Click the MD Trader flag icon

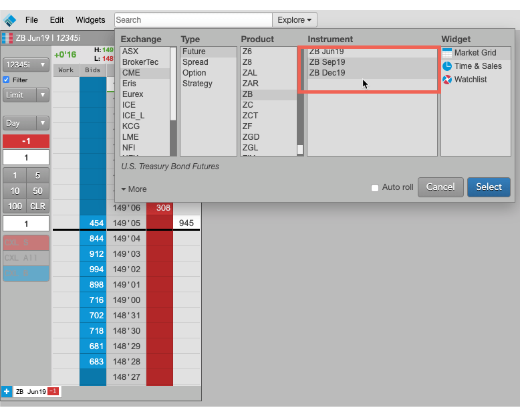tap(7, 38)
